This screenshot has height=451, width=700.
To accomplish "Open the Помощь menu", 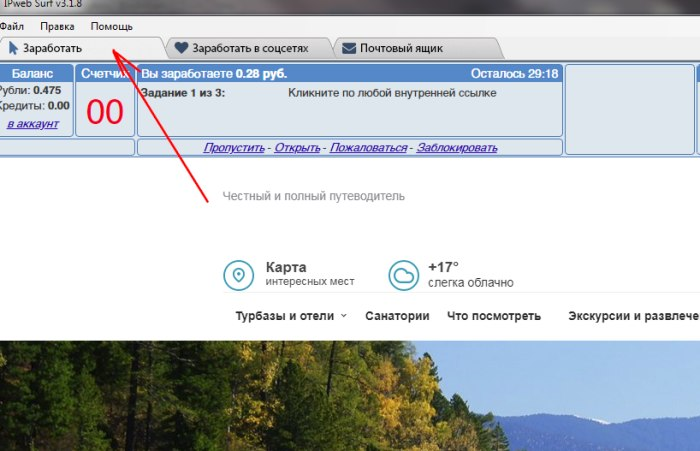I will pyautogui.click(x=111, y=26).
